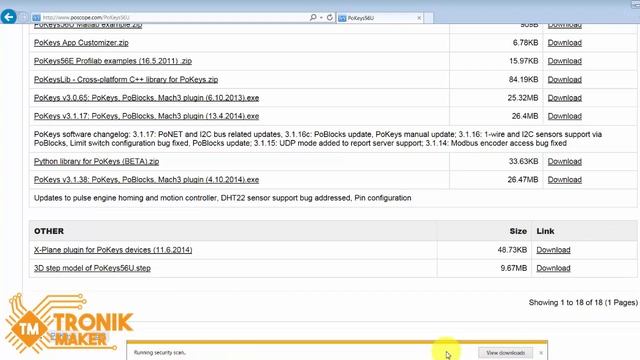Click the 6.78KB size cell
640x360 pixels.
click(x=525, y=43)
